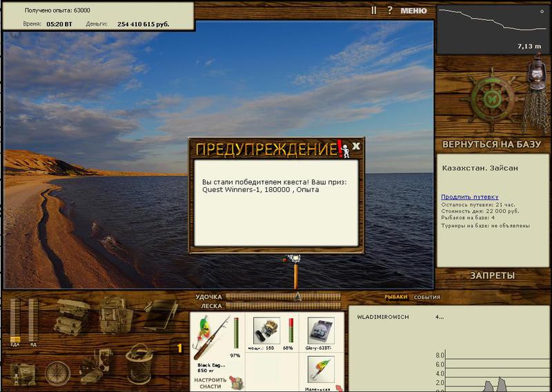Select the Black Eag... rod image
This screenshot has height=392, width=552.
[x=212, y=337]
